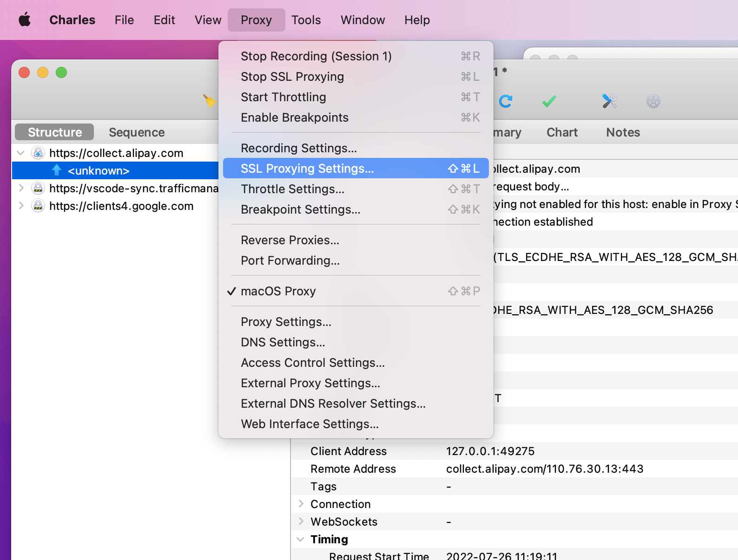Select Reverse Proxies... menu item
738x560 pixels.
pos(356,240)
